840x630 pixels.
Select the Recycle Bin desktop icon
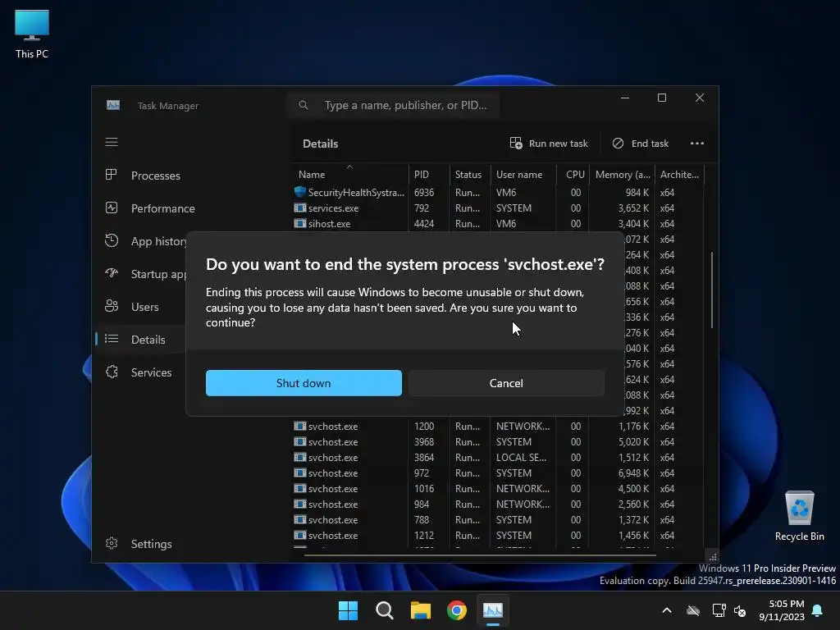click(x=799, y=516)
